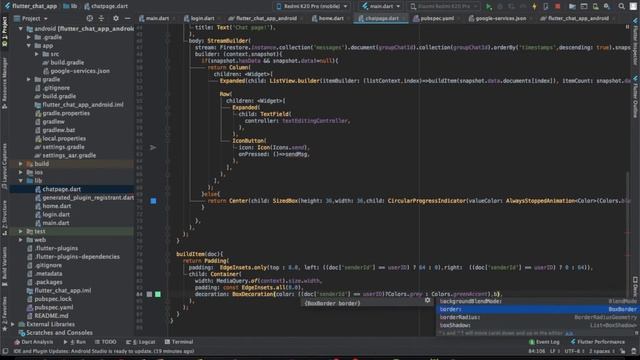Open the Event Log window

click(x=544, y=342)
